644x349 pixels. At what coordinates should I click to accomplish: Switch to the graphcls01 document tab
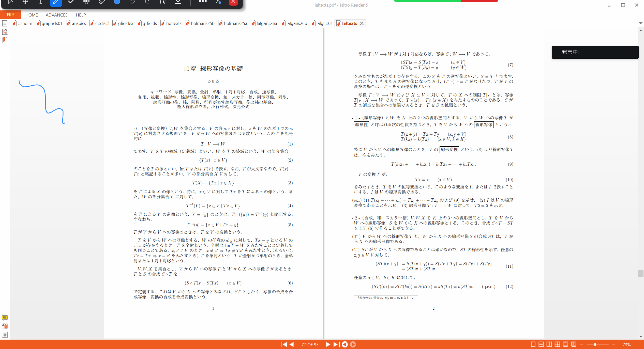[x=49, y=23]
